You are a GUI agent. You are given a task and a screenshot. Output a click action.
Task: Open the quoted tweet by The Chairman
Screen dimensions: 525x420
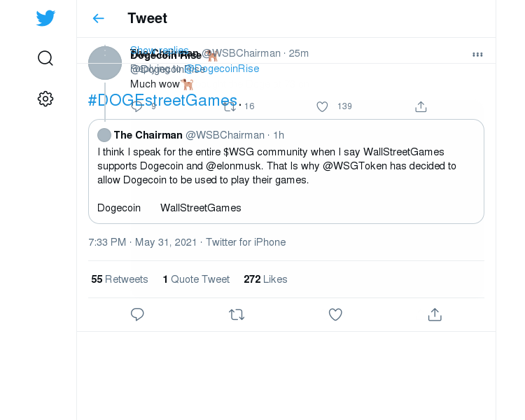[286, 171]
